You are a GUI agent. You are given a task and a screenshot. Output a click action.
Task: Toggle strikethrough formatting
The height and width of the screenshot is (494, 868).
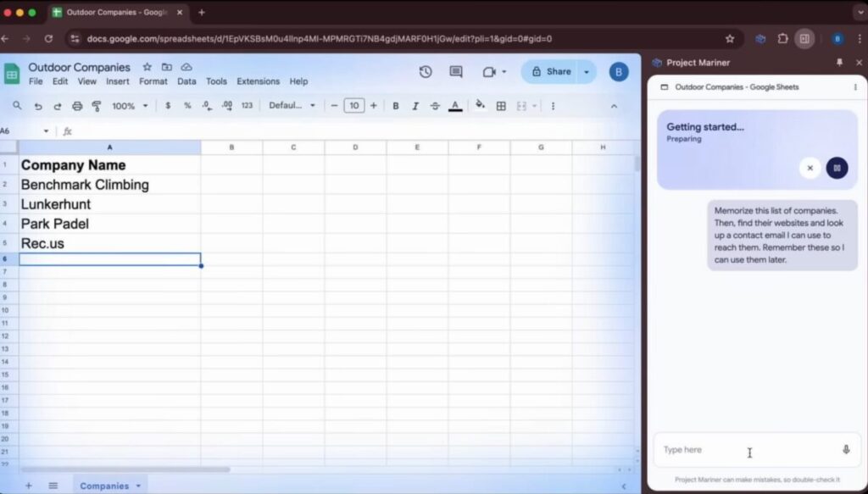point(435,106)
